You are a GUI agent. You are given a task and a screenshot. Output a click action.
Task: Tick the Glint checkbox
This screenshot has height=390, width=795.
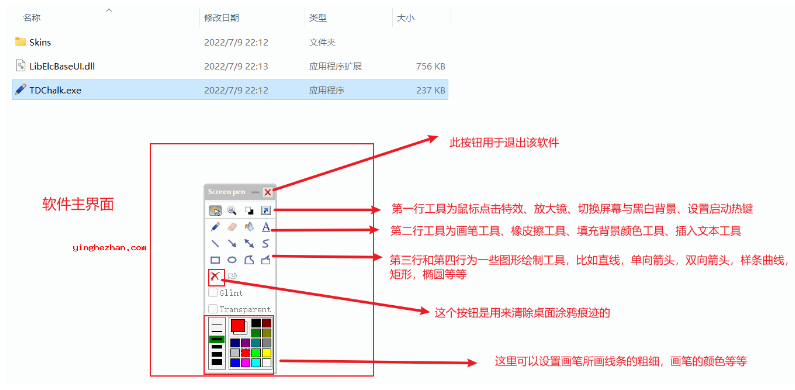click(213, 292)
